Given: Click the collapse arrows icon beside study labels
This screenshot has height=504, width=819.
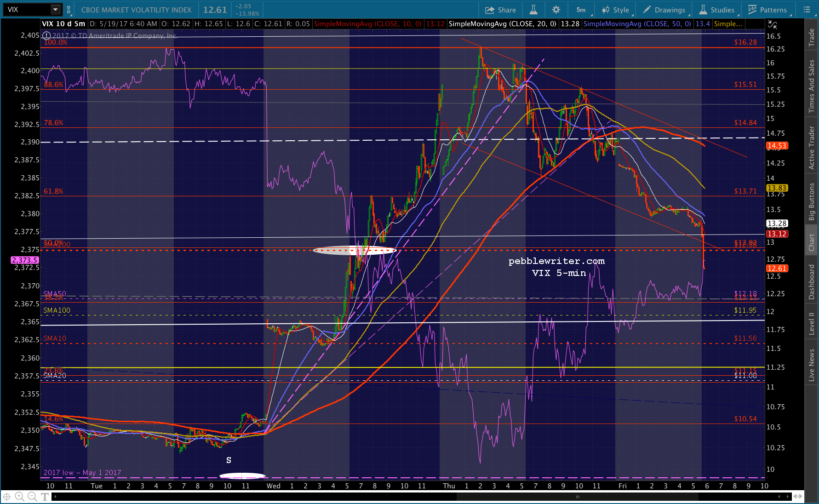Looking at the screenshot, I should [773, 24].
